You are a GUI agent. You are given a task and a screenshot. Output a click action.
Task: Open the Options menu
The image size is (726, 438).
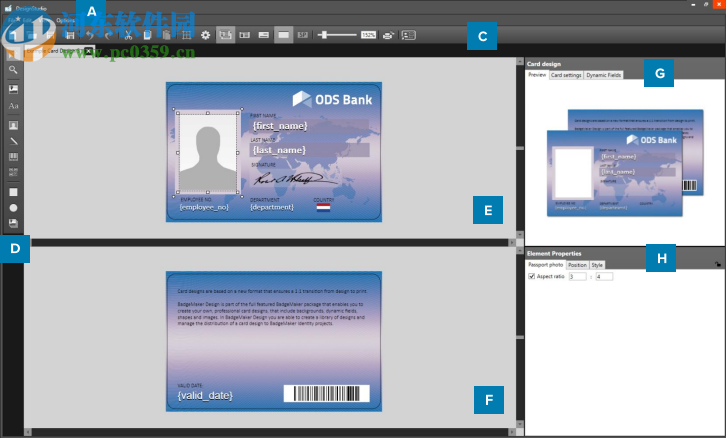coord(65,20)
